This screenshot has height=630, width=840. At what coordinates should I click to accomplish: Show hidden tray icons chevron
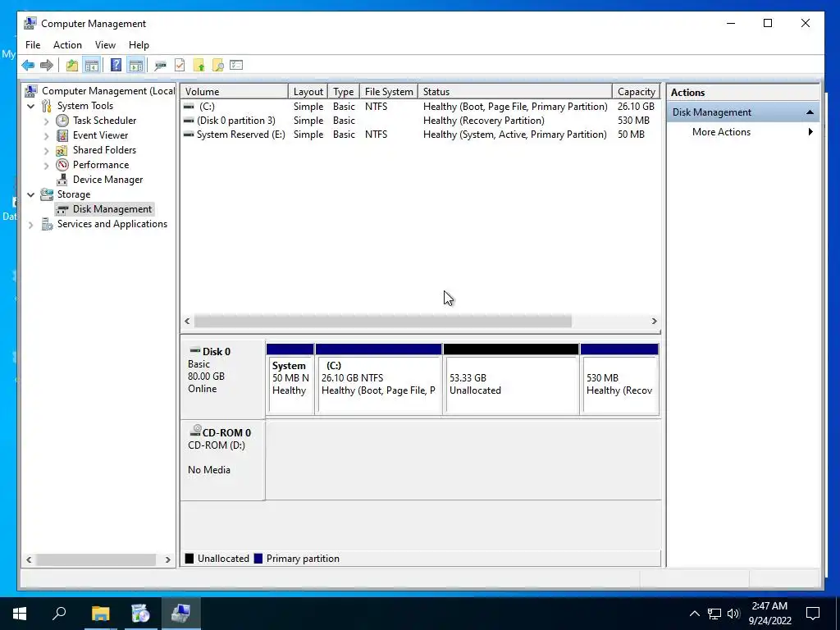click(x=694, y=614)
